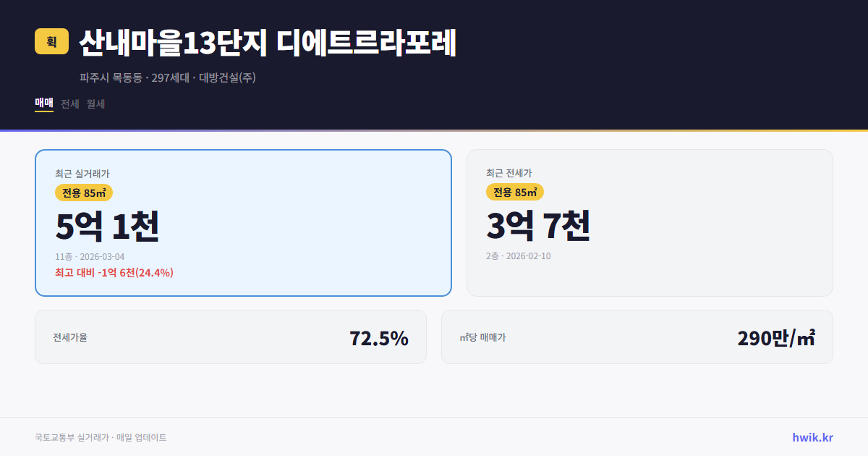Click the 2층 · 2026-02-10 transaction detail
The width and height of the screenshot is (868, 456).
(518, 256)
